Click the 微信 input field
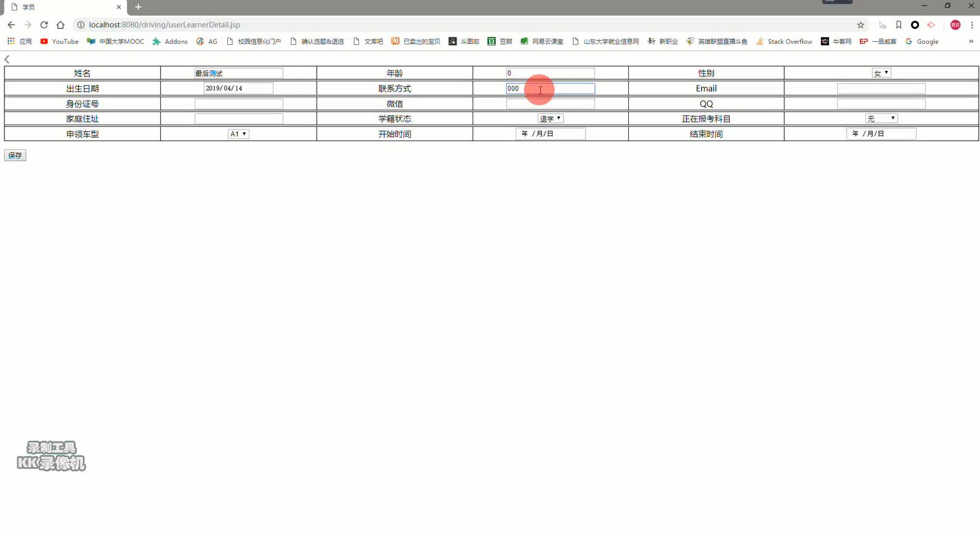 tap(551, 104)
